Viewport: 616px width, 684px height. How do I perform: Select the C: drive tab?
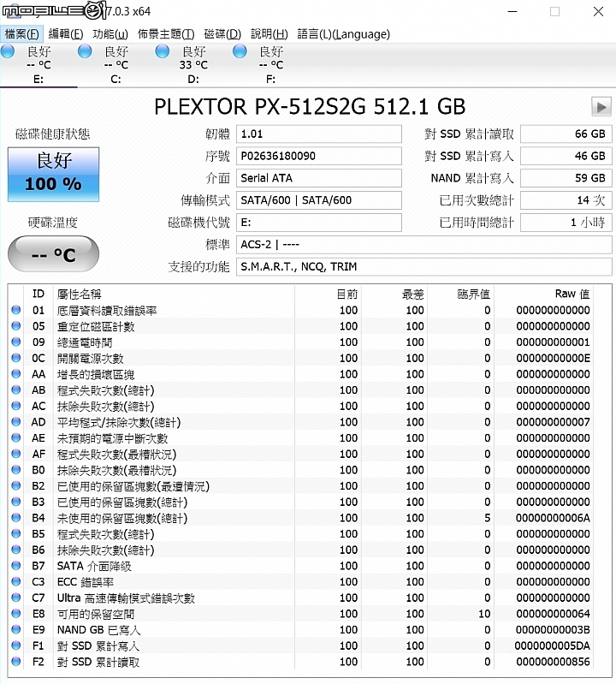116,65
